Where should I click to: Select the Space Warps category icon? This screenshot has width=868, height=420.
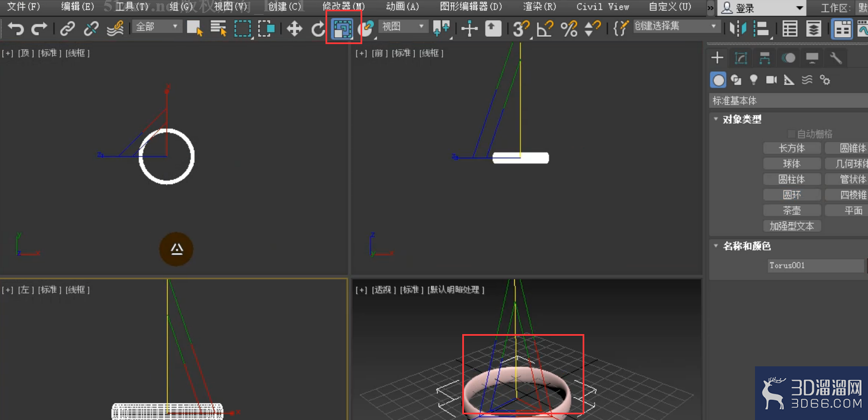807,80
